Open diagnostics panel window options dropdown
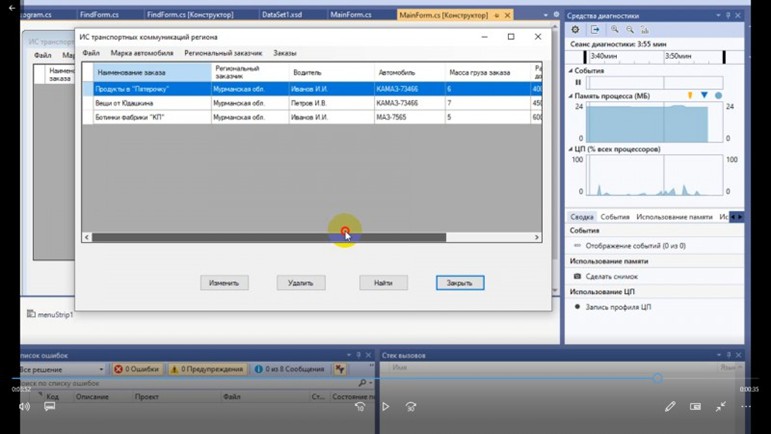 pos(718,15)
